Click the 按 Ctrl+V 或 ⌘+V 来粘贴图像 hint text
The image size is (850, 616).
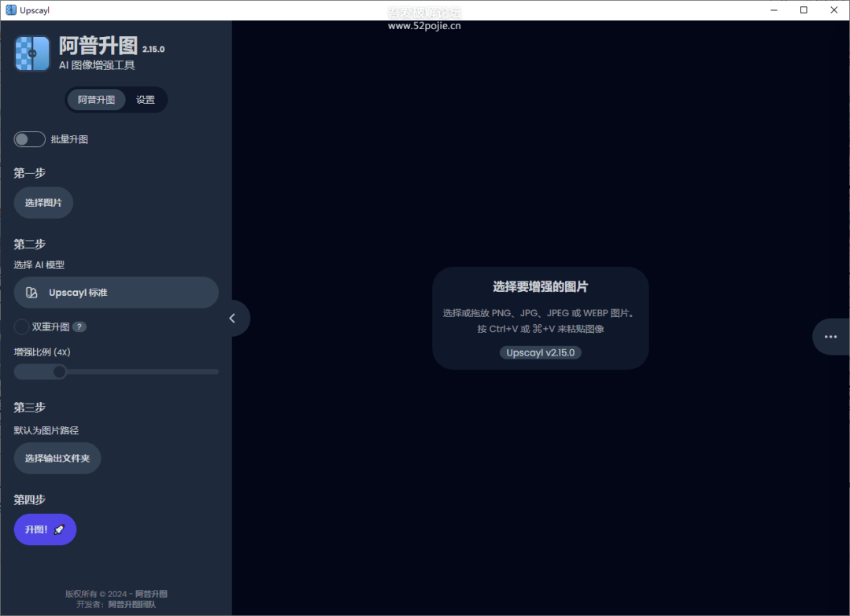pyautogui.click(x=541, y=329)
